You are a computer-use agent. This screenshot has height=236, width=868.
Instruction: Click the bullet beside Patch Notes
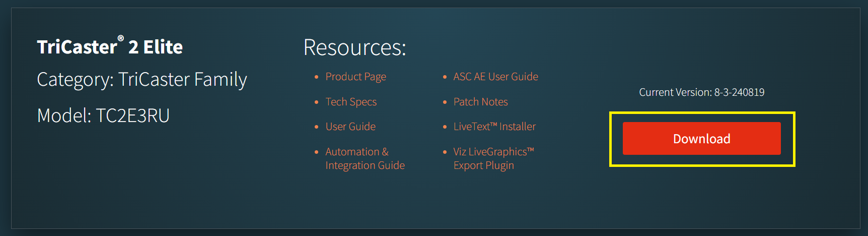click(x=445, y=102)
